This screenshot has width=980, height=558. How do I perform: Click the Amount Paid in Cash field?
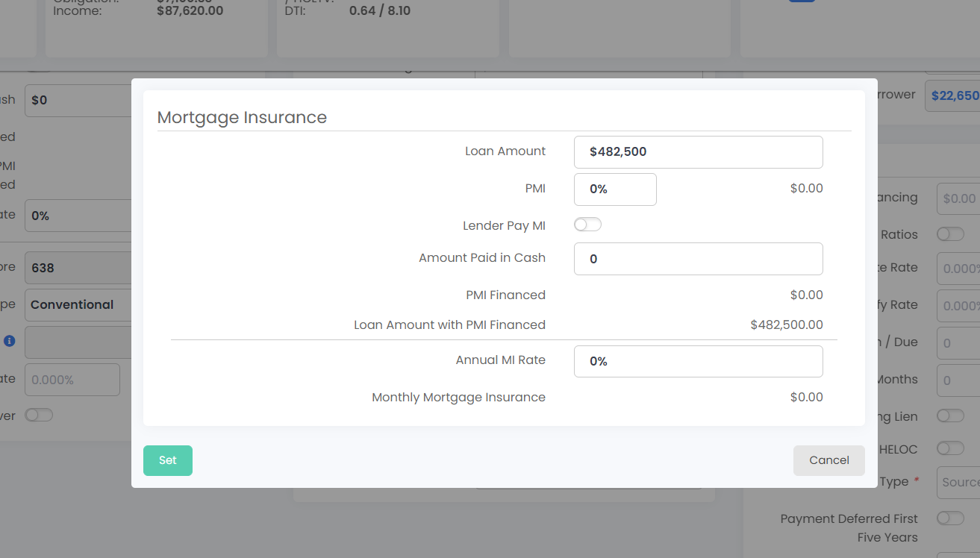coord(699,259)
